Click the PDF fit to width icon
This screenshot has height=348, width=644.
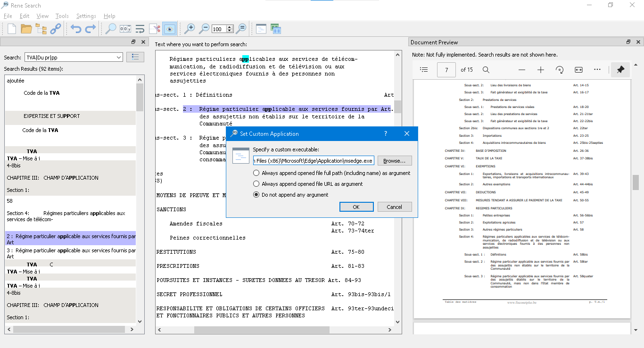(x=578, y=70)
